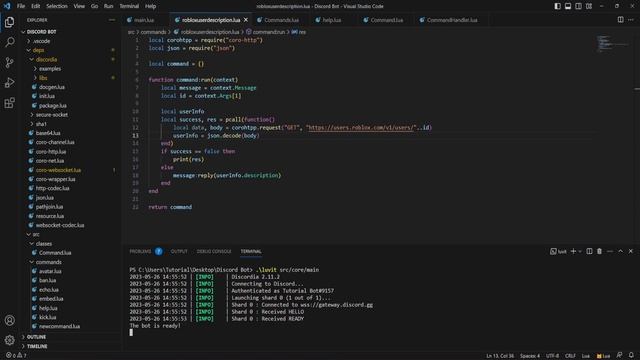This screenshot has height=360, width=640.
Task: Split the editor to the right
Action: (x=620, y=20)
